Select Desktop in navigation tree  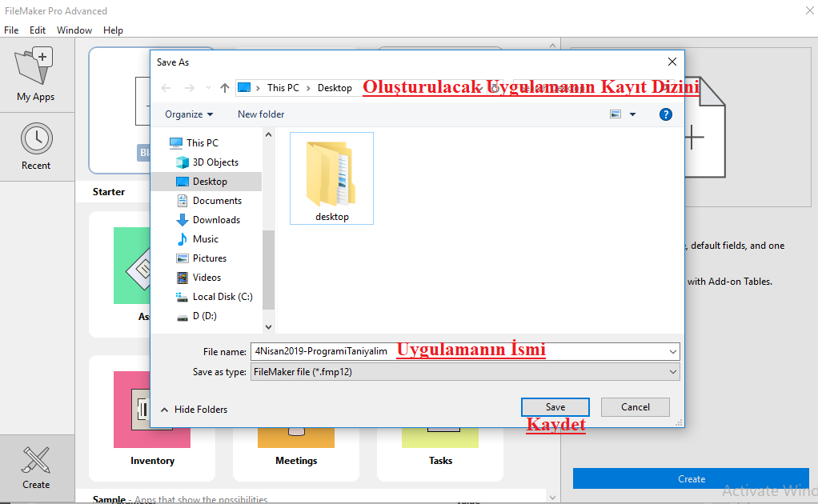pyautogui.click(x=210, y=182)
